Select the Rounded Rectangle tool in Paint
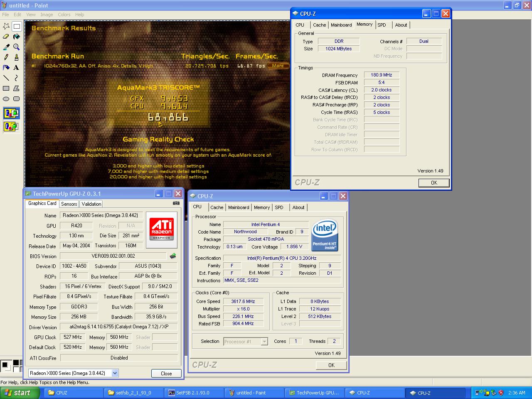 (17, 99)
